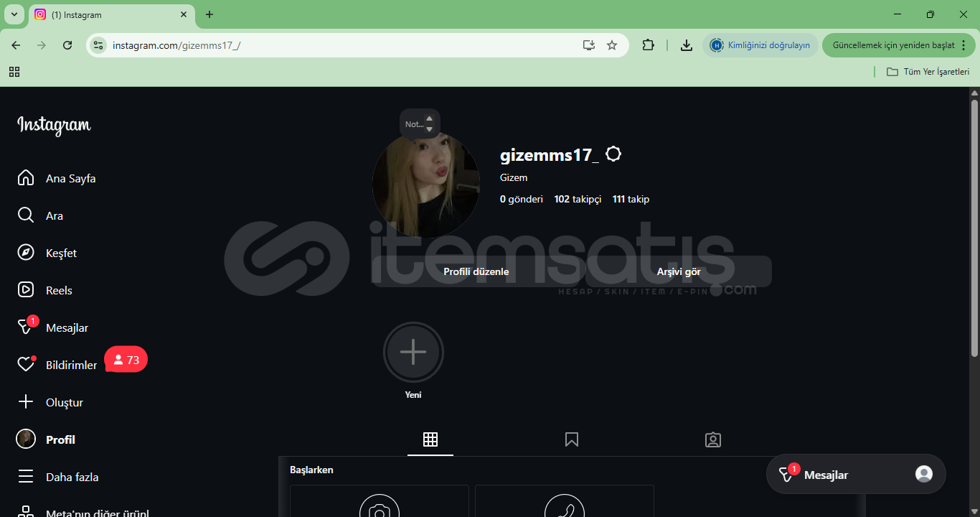This screenshot has height=517, width=980.
Task: Click Oluştur to create a post
Action: (50, 402)
